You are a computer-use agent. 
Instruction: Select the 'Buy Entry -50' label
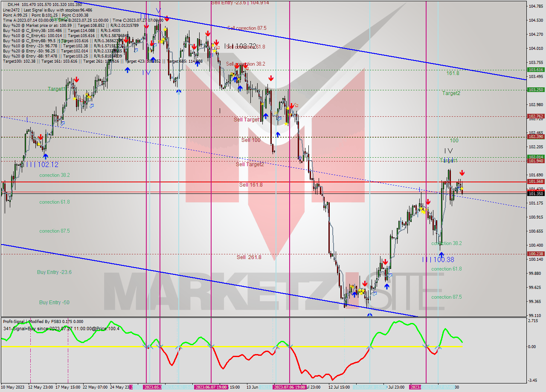point(54,303)
